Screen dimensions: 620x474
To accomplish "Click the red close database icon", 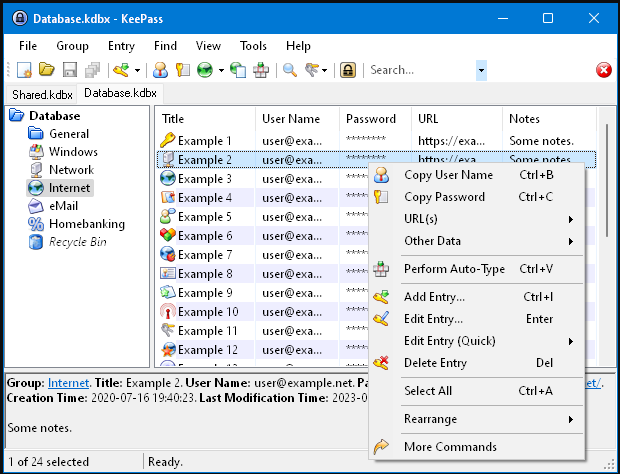I will pos(604,70).
